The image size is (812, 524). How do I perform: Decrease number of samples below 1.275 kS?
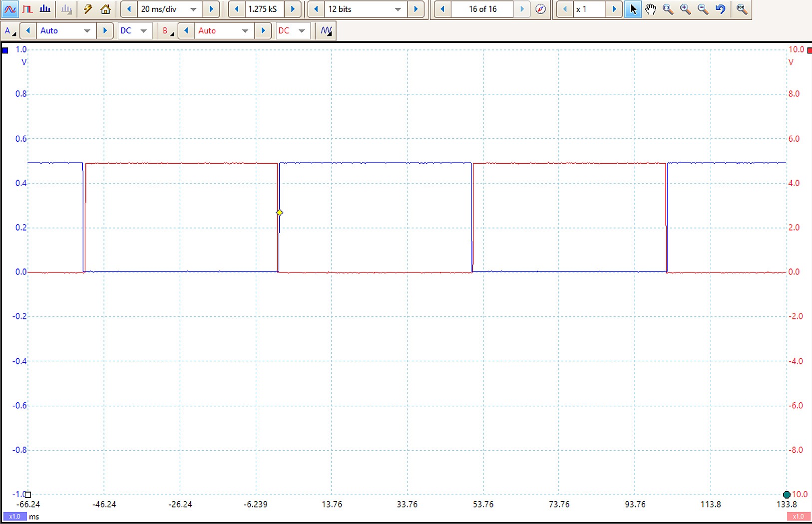pyautogui.click(x=236, y=9)
